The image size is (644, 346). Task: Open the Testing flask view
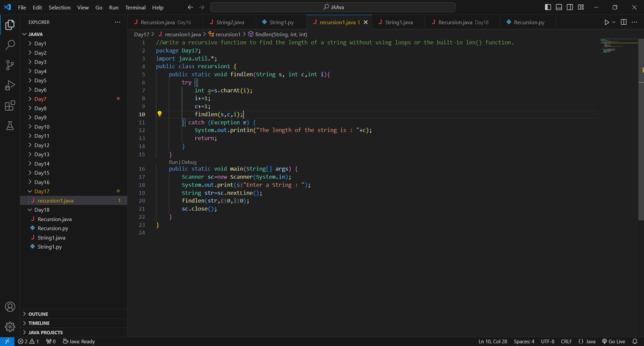(10, 126)
